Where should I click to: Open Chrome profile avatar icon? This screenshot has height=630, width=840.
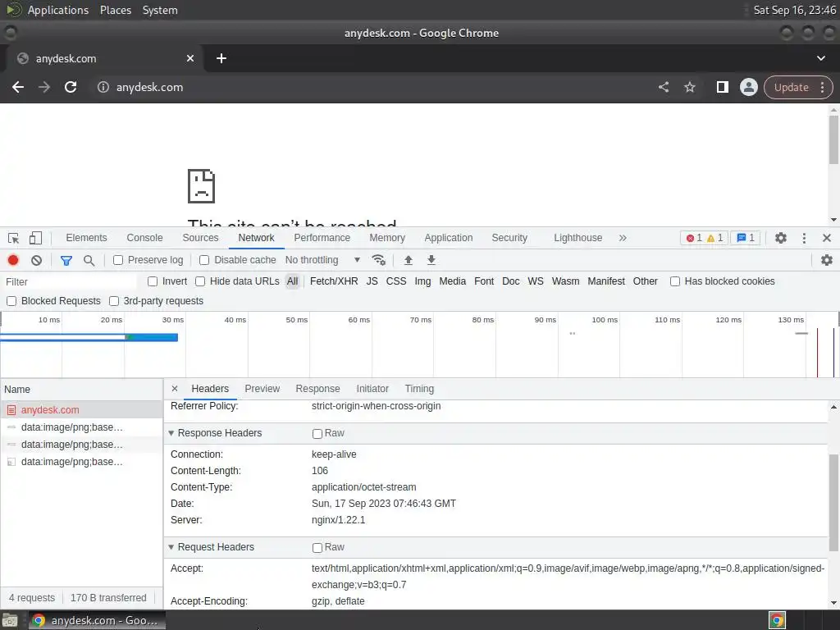(x=748, y=87)
